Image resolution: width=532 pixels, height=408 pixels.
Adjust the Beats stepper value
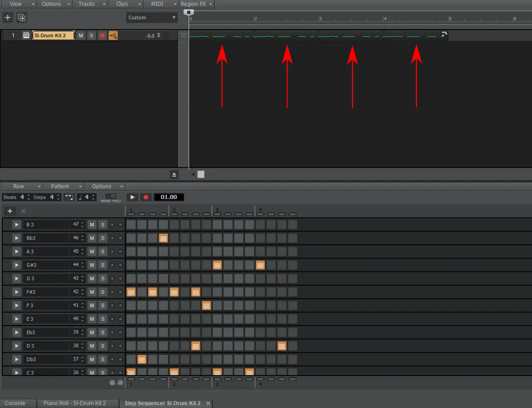click(28, 197)
